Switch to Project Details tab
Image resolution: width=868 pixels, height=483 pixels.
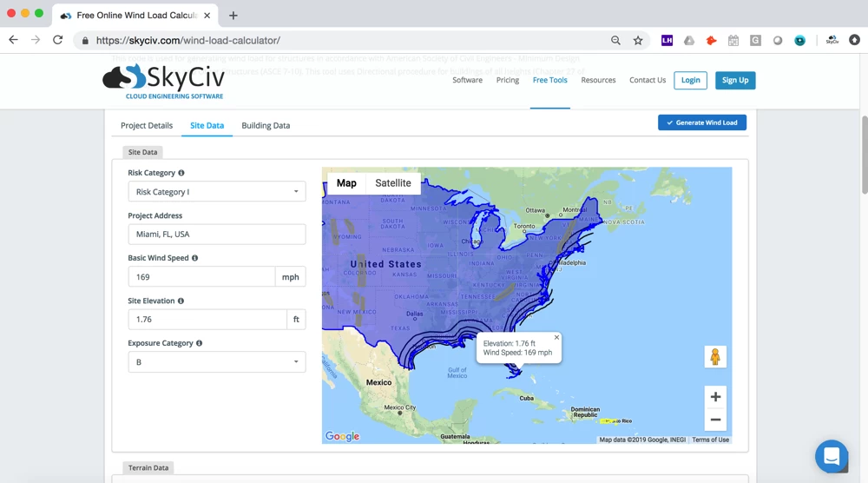point(147,126)
